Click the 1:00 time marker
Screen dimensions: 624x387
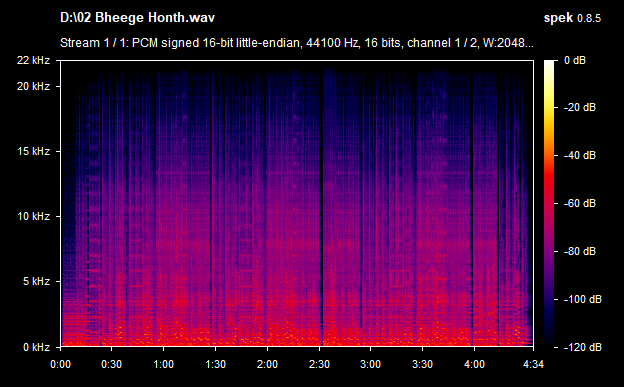click(163, 364)
